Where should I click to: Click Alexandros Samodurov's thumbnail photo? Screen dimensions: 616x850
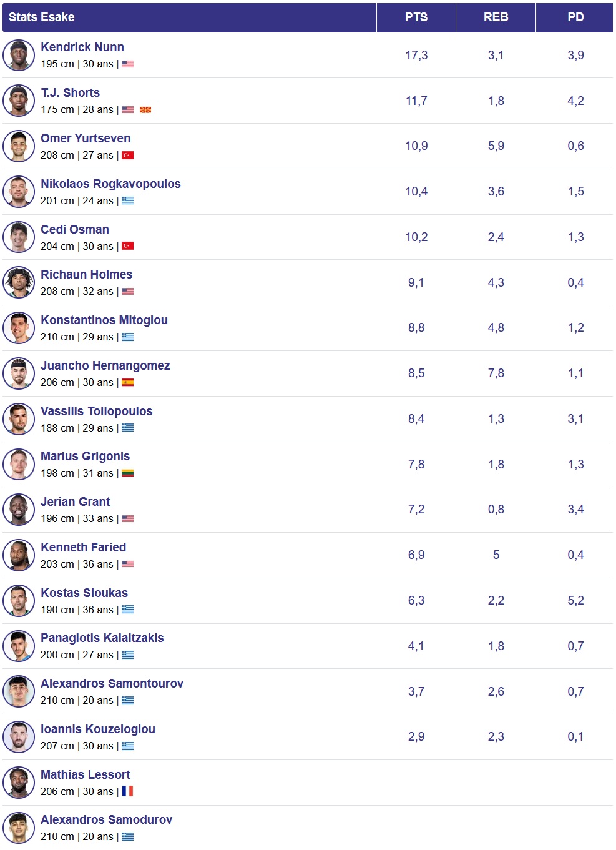pos(19,828)
